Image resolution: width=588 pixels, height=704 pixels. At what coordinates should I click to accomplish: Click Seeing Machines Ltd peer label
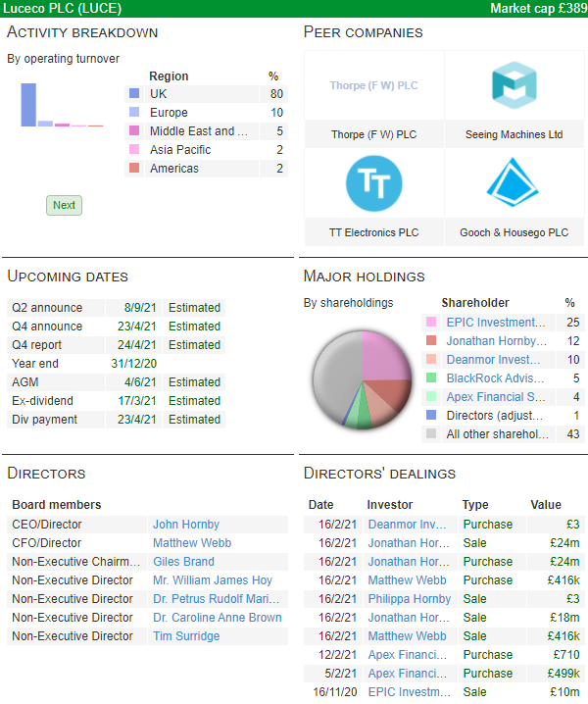pos(514,134)
